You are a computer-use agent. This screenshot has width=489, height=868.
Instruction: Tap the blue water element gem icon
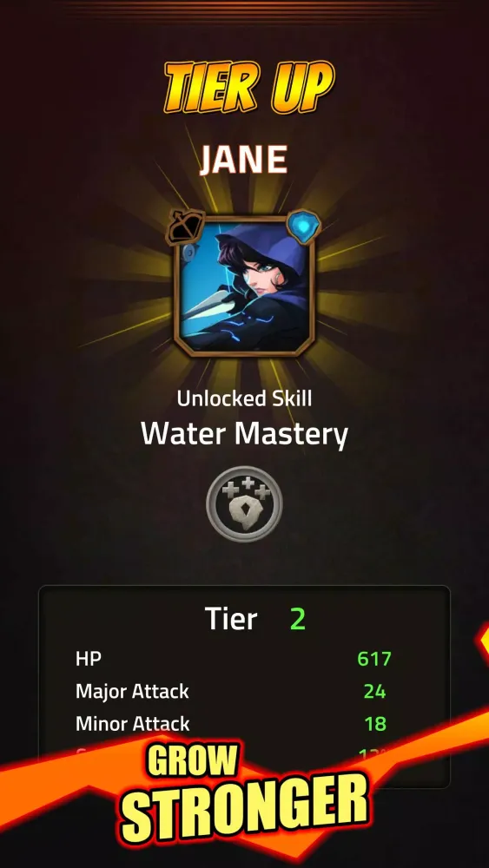pos(303,227)
